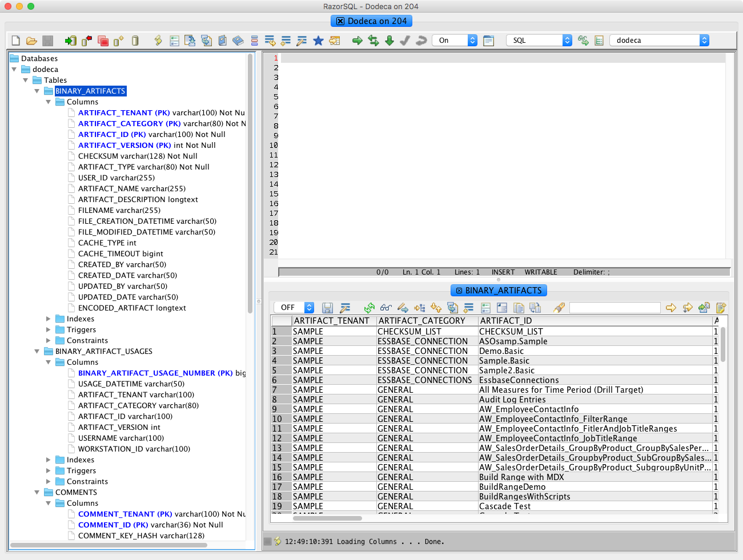Screen dimensions: 743x560
Task: Open the OFF dropdown in the results toolbar
Action: point(294,308)
